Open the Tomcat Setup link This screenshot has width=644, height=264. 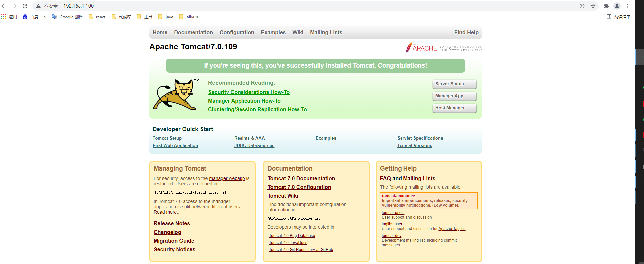click(167, 138)
